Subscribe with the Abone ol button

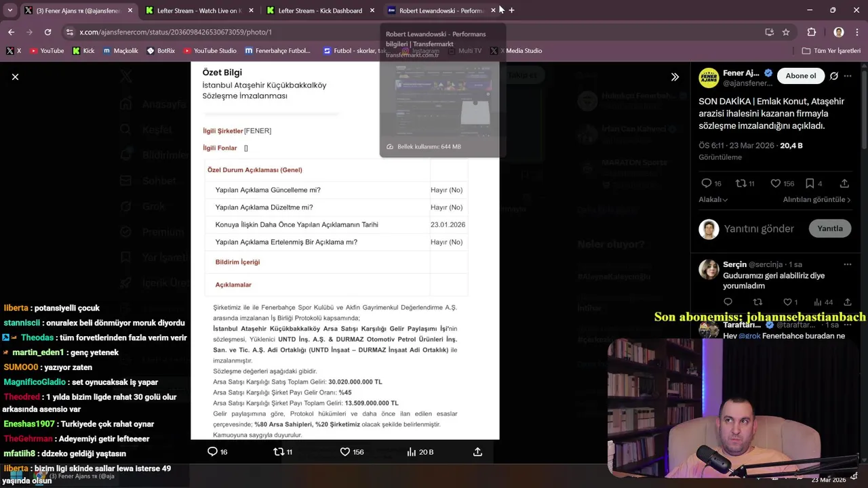pyautogui.click(x=801, y=76)
